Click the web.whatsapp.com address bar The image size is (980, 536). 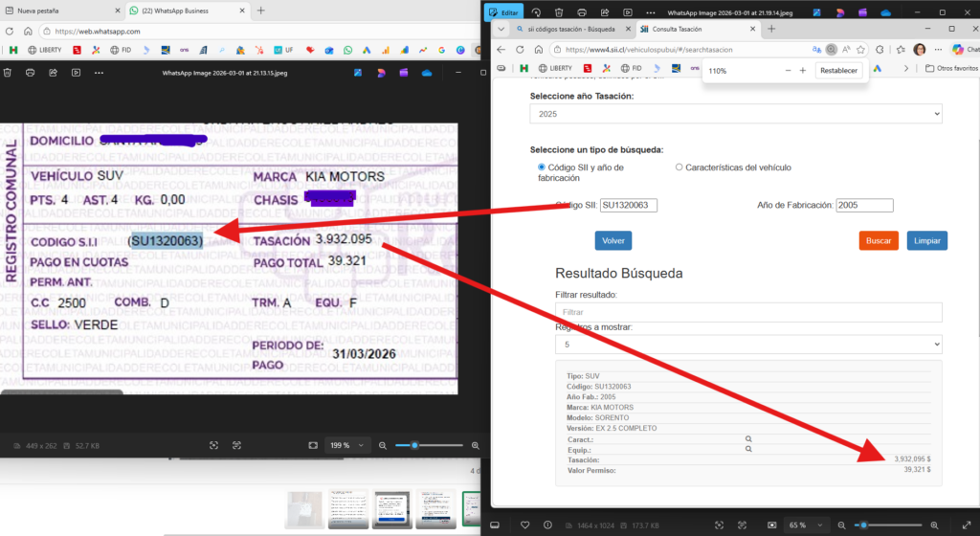point(259,32)
